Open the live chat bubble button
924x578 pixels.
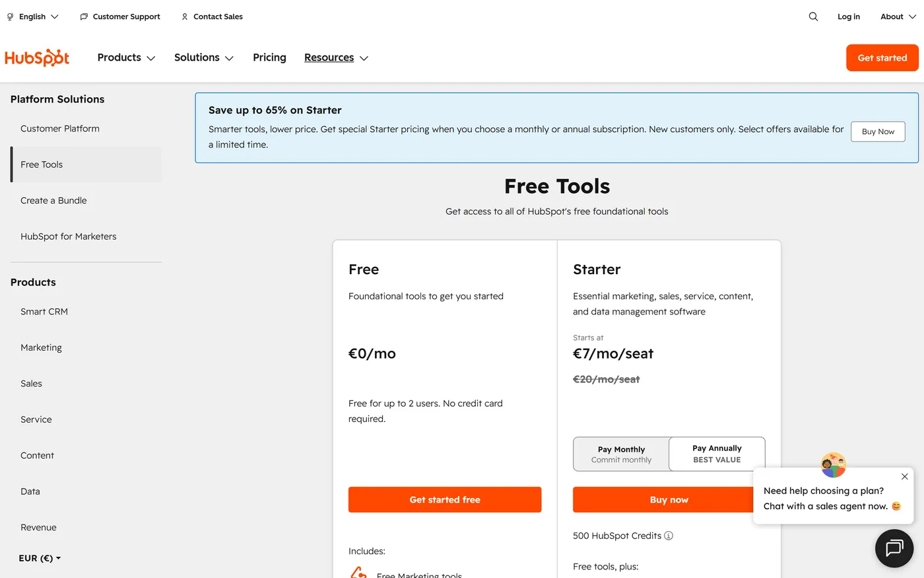pyautogui.click(x=894, y=548)
